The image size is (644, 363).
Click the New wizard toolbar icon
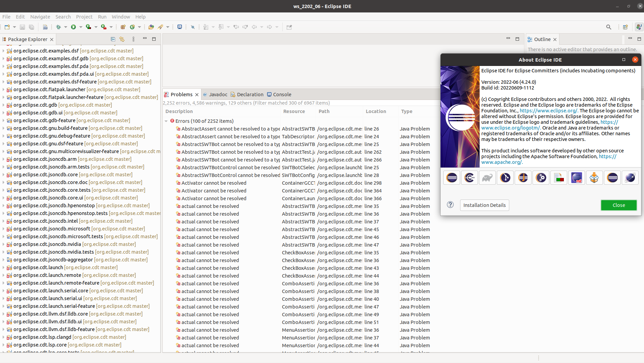7,27
